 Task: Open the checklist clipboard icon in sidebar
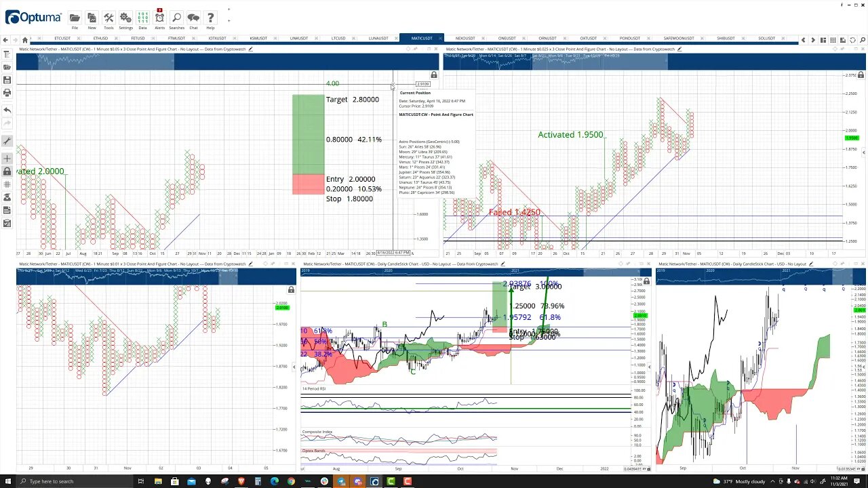7,223
